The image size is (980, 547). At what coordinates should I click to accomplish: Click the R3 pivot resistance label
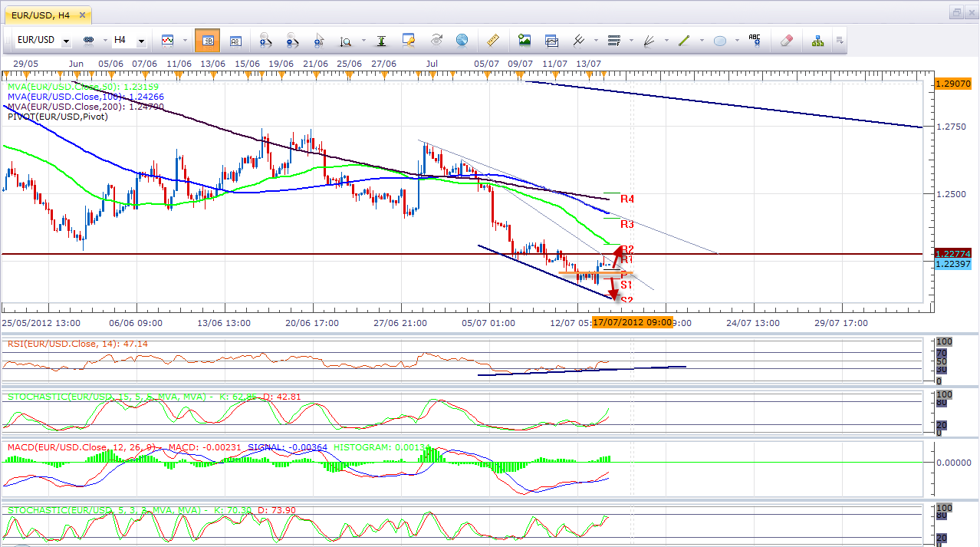click(627, 225)
